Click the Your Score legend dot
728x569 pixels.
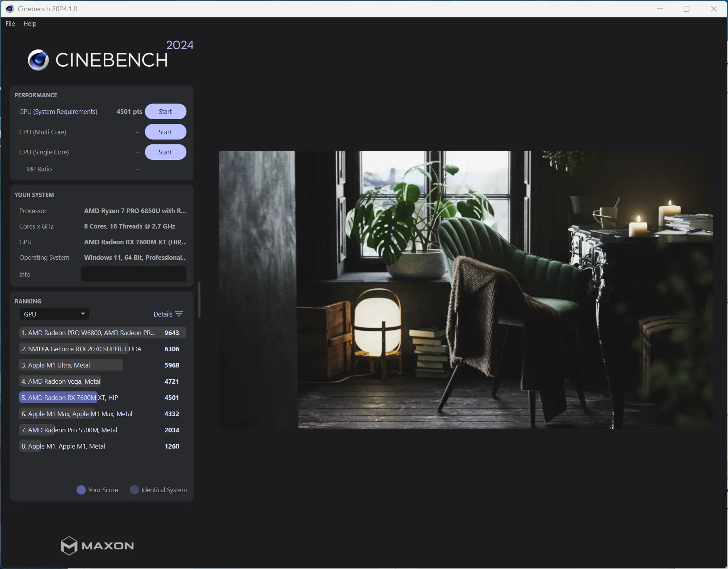tap(81, 490)
